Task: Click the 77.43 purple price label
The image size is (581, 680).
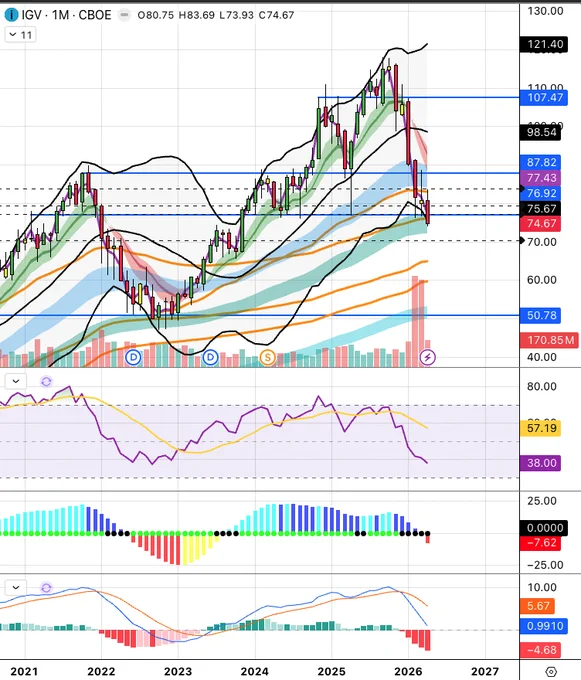Action: 541,178
